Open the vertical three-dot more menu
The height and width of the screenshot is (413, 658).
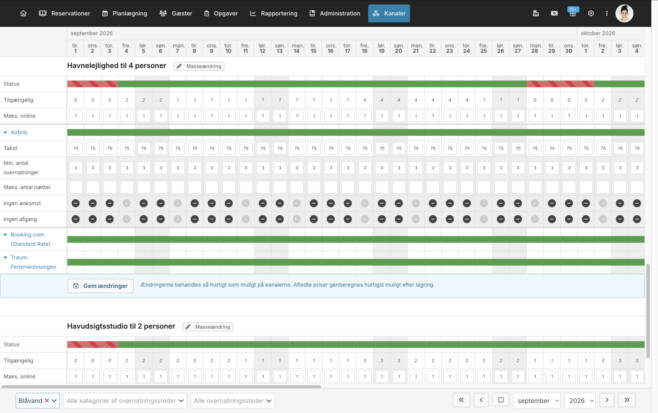pos(607,13)
